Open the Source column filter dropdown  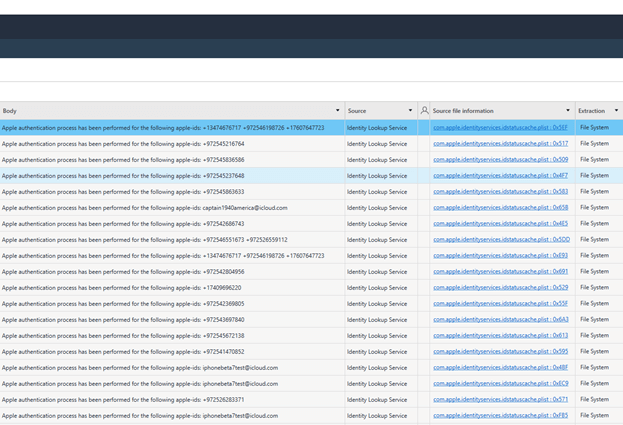pyautogui.click(x=410, y=111)
